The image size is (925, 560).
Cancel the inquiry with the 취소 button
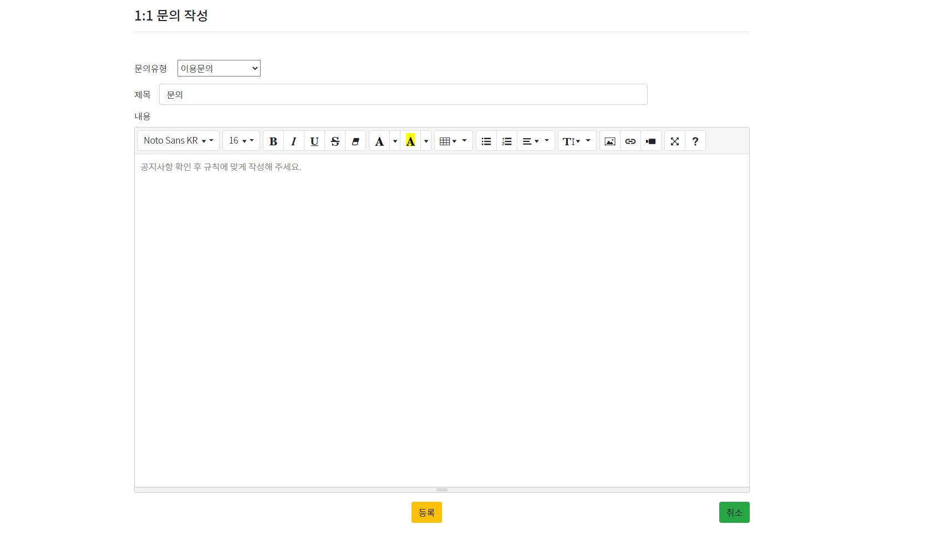click(x=734, y=512)
